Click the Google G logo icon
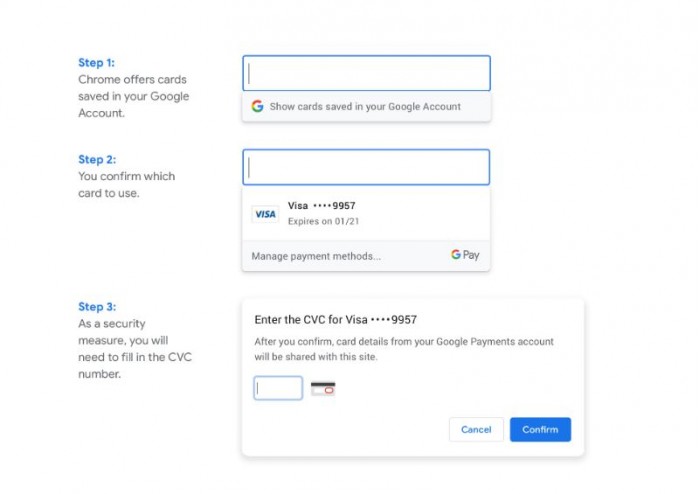This screenshot has height=494, width=700. 257,106
